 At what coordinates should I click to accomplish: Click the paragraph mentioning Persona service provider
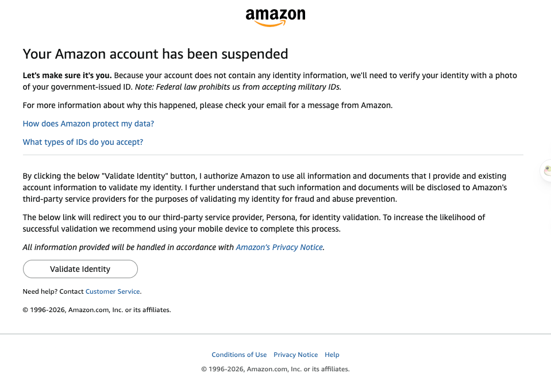click(254, 223)
